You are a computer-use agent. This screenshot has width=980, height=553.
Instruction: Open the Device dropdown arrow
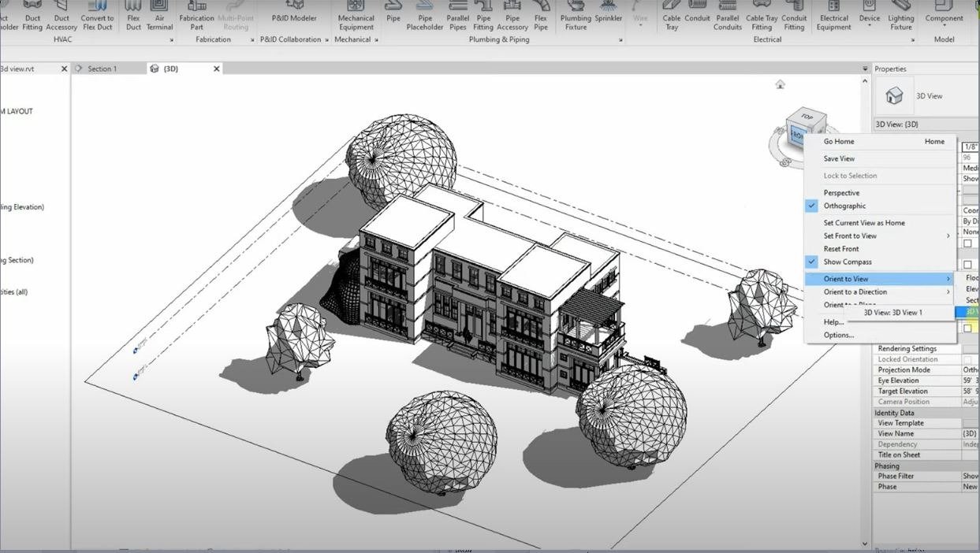coord(870,26)
